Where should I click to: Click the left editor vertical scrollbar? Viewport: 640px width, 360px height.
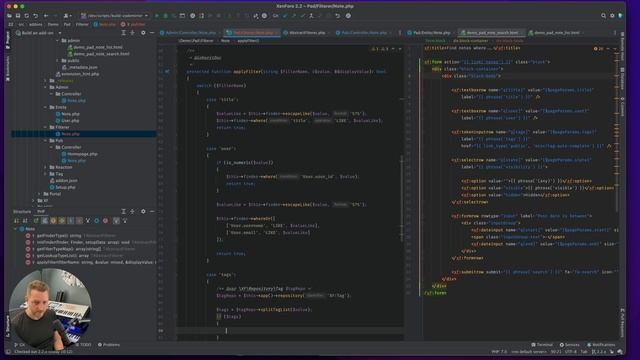point(402,198)
